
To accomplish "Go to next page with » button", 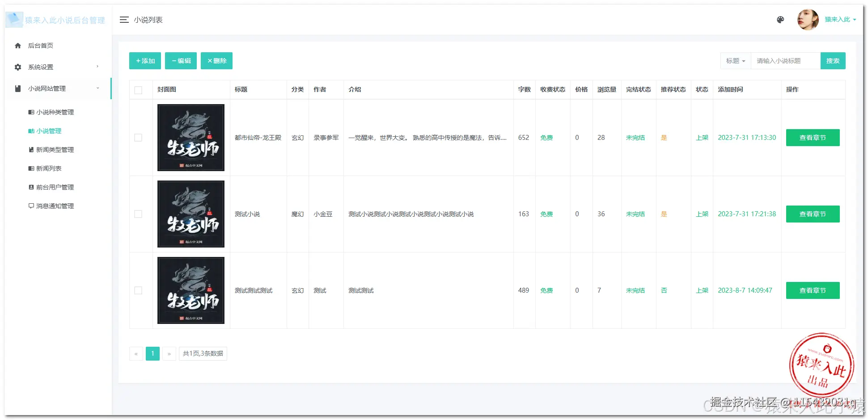I will pyautogui.click(x=169, y=353).
